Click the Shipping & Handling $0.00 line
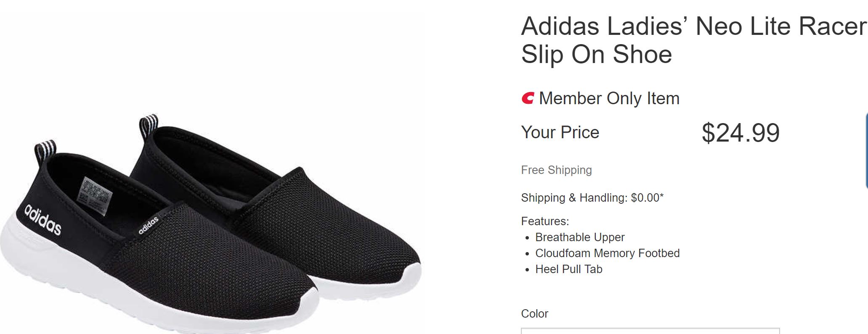Image resolution: width=868 pixels, height=334 pixels. (x=592, y=197)
